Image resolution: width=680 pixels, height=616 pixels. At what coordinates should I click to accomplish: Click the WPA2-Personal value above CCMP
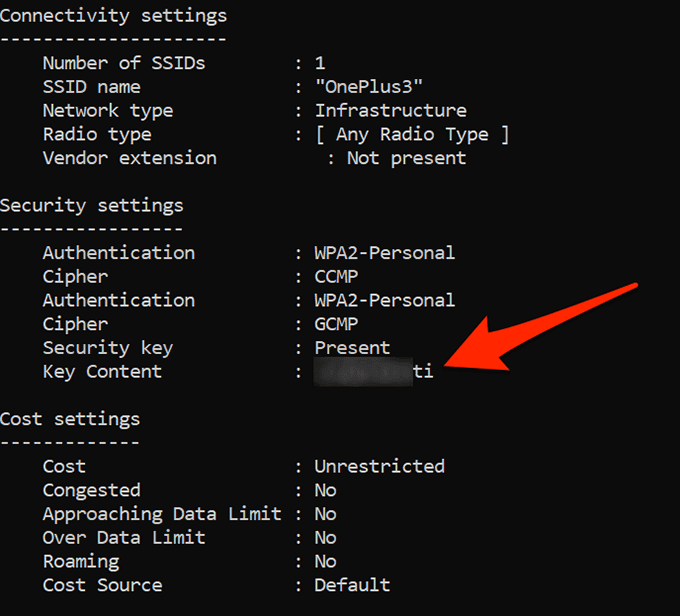384,253
